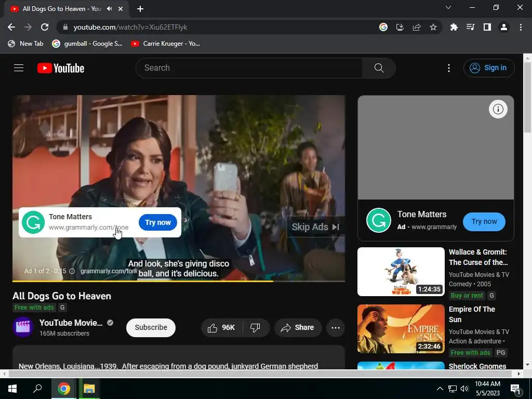The width and height of the screenshot is (532, 399).
Task: Open Windows taskbar search
Action: [37, 389]
